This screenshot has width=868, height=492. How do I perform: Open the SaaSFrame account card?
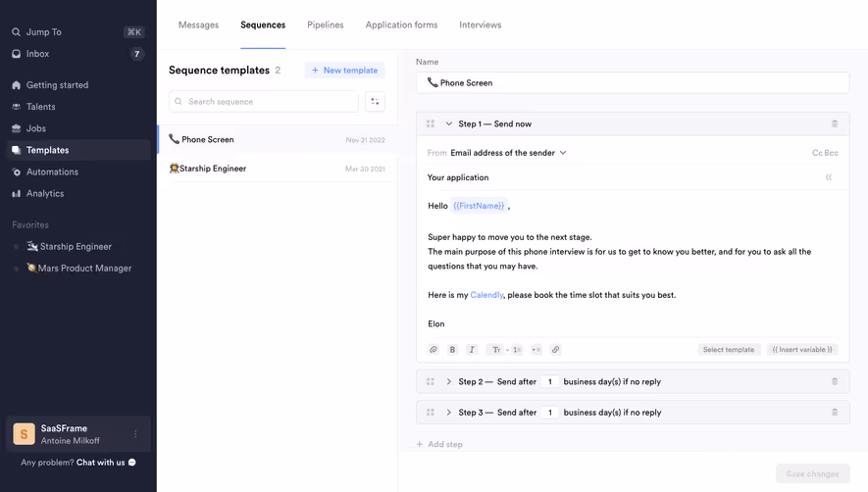[x=78, y=434]
